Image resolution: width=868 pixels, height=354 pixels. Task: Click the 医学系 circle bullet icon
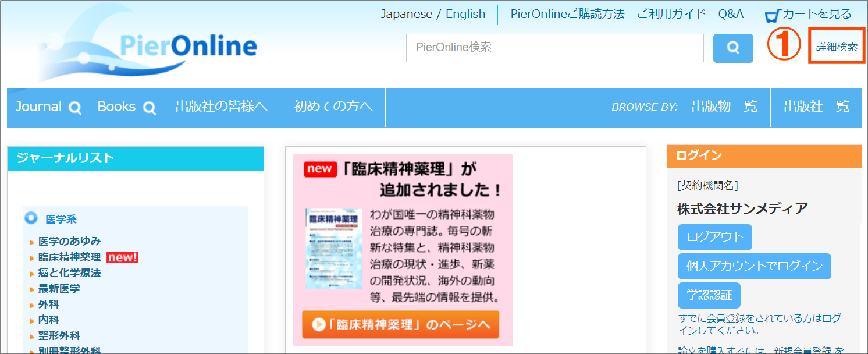[x=31, y=218]
